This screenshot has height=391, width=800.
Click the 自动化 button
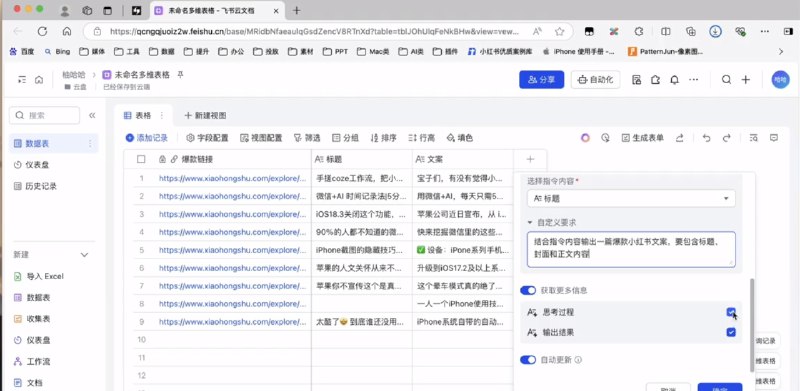pos(595,80)
